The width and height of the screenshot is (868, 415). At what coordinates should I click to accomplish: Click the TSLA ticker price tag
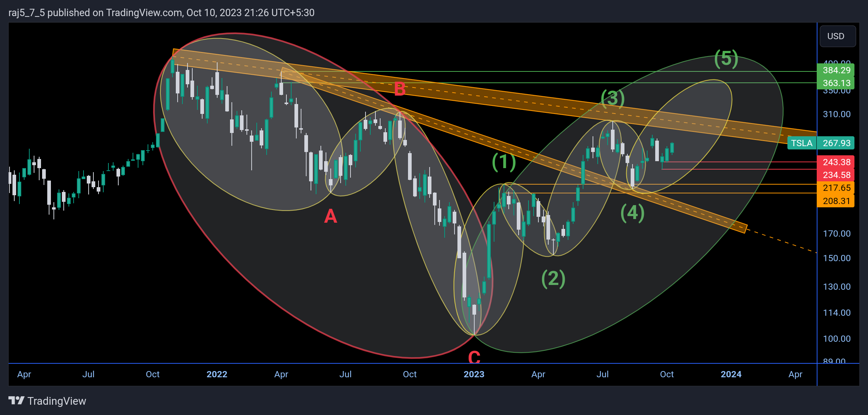coord(802,143)
